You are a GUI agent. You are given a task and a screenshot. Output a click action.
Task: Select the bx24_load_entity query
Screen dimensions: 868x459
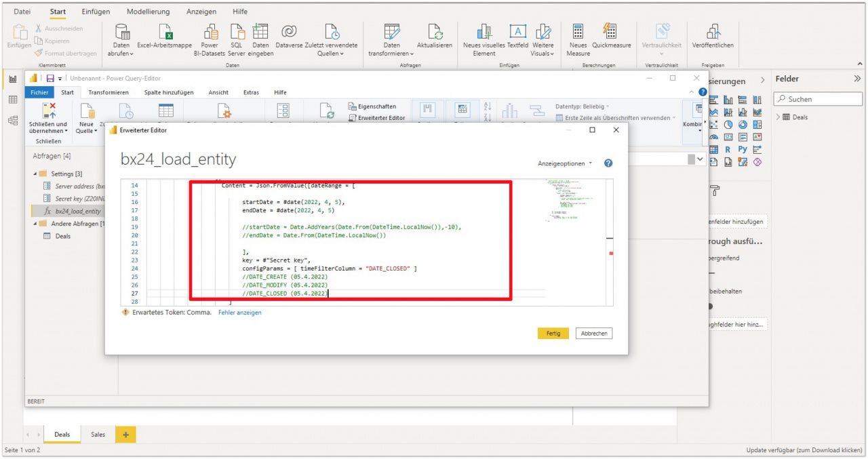tap(77, 211)
